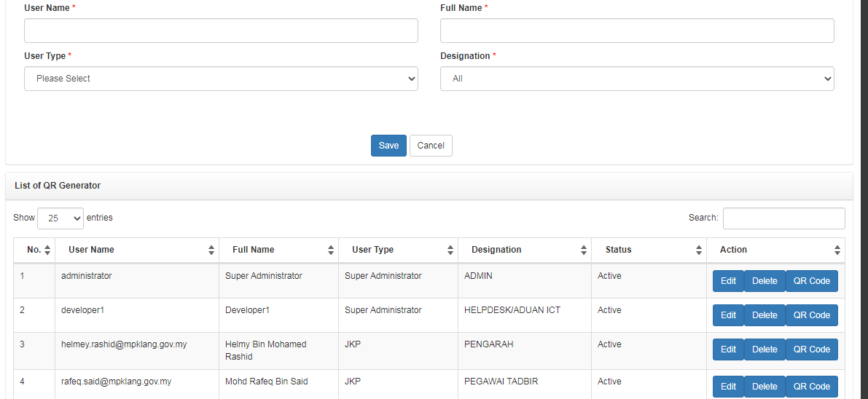Open QR Code for administrator
868x399 pixels.
[811, 281]
